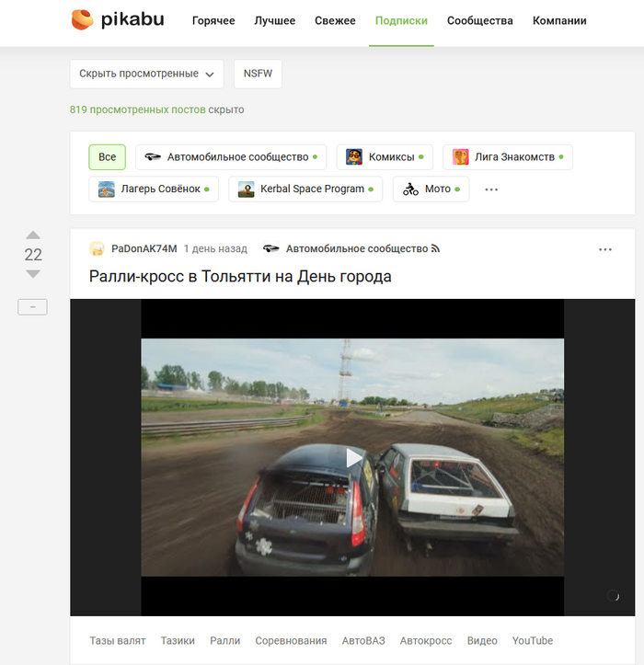The image size is (644, 665).
Task: Click the Pikabu logo icon
Action: point(82,19)
